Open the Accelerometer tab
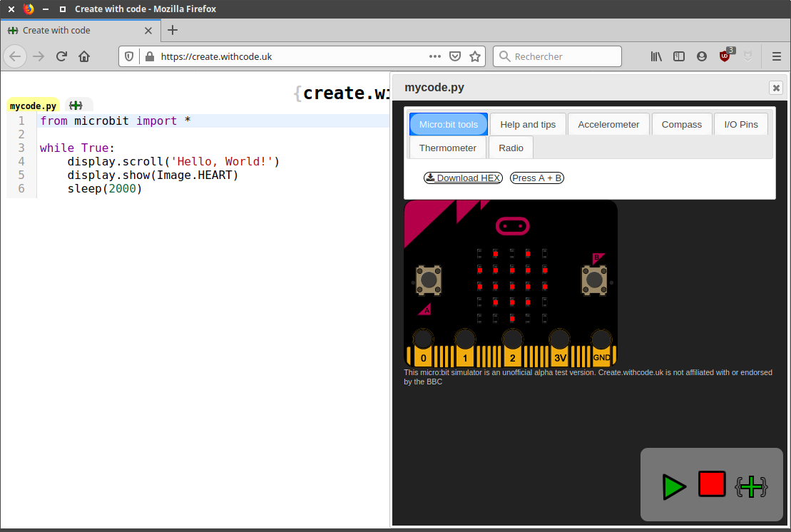The image size is (791, 532). coord(608,125)
